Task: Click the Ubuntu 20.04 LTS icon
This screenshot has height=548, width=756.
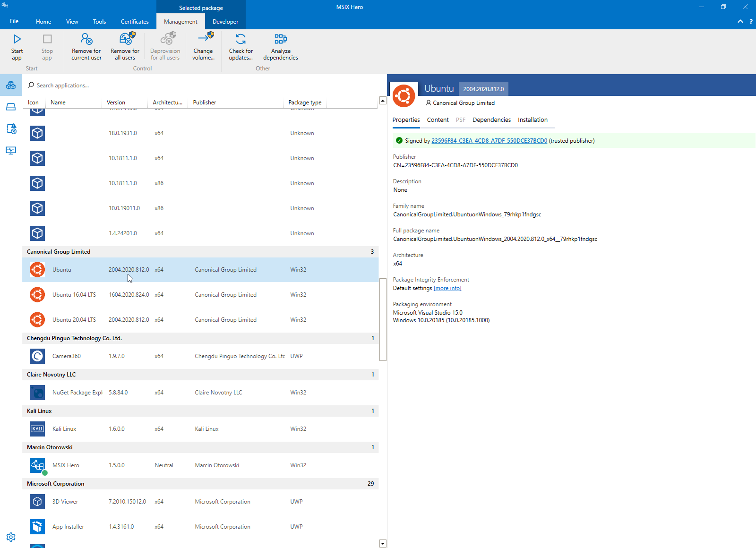Action: point(37,320)
